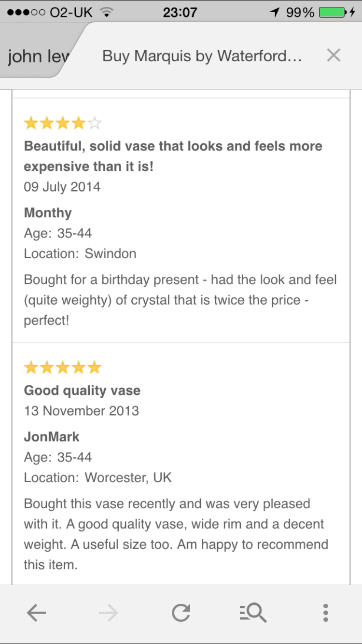Open the three-dot browser menu
This screenshot has width=362, height=644.
coord(326,613)
